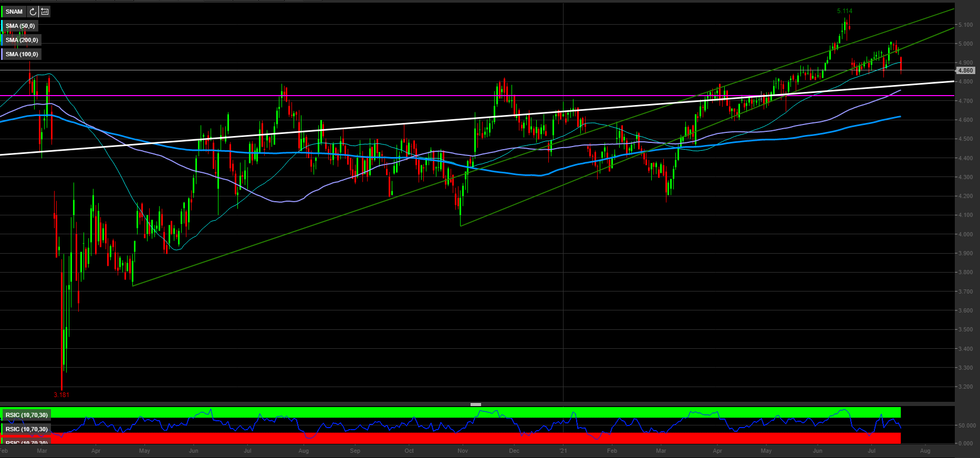Click the 3.181 low price label
This screenshot has width=980, height=458.
point(61,394)
